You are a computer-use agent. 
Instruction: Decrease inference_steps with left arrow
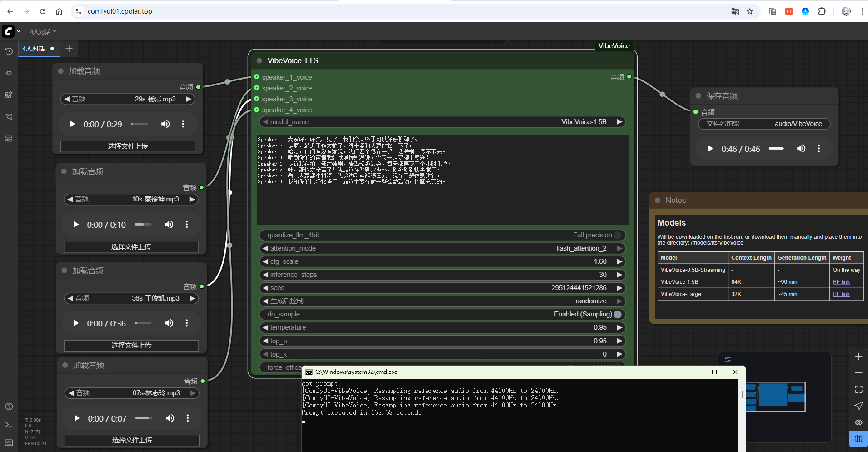pos(265,275)
